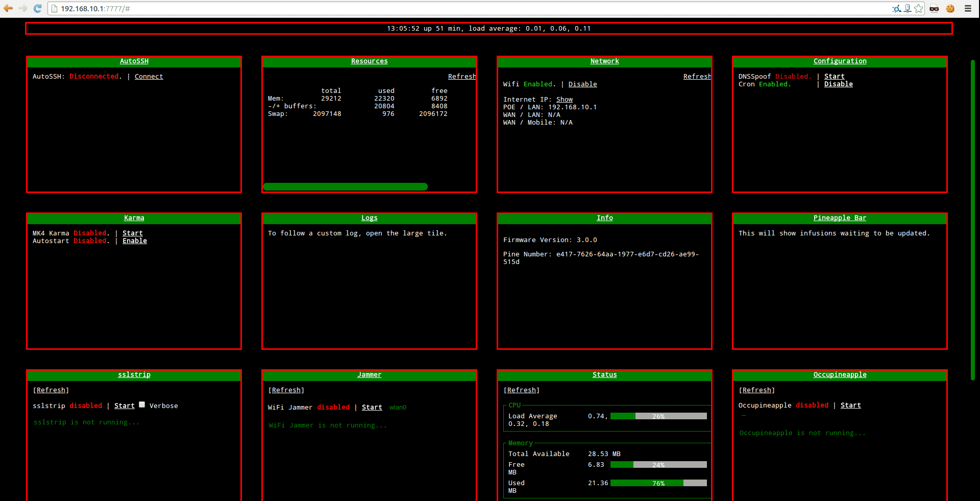
Task: Open the Occupineapple tile title
Action: [840, 375]
